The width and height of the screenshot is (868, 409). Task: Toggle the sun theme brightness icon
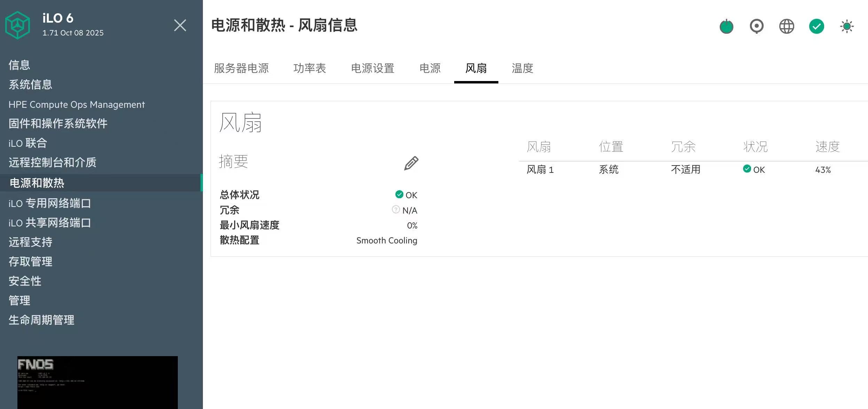point(847,26)
